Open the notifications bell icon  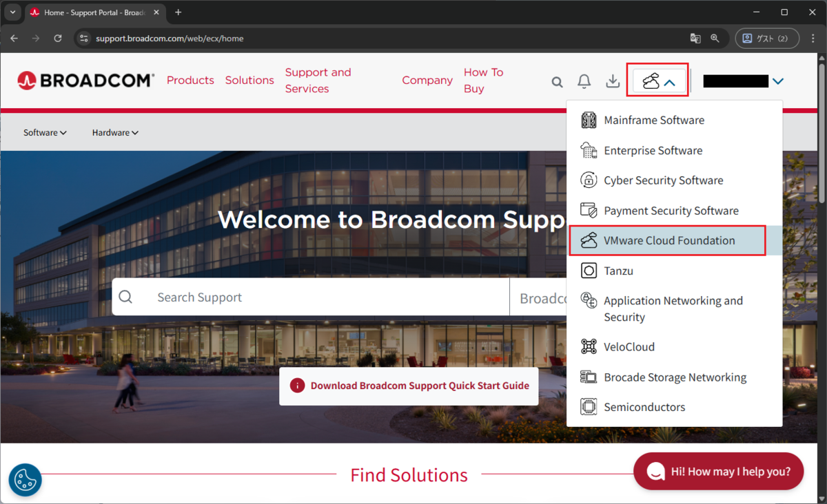tap(584, 81)
